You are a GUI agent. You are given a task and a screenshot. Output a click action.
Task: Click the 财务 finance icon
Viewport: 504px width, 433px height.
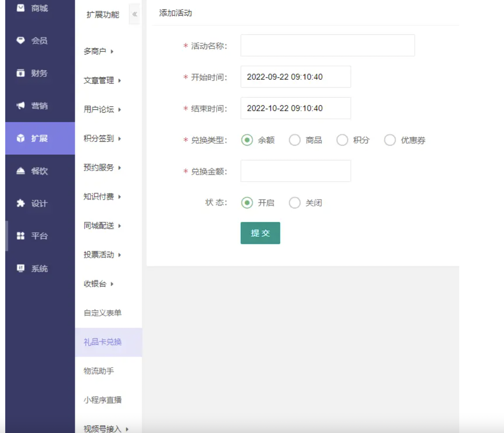pos(21,73)
